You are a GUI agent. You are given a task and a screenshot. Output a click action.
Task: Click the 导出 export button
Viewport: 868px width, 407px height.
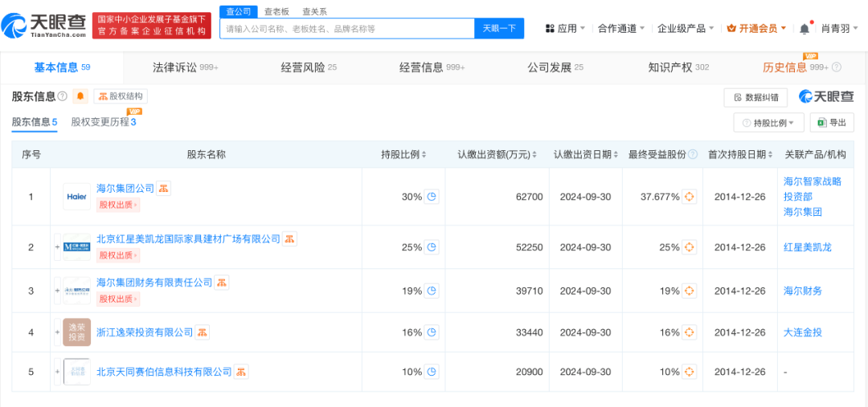(x=832, y=123)
